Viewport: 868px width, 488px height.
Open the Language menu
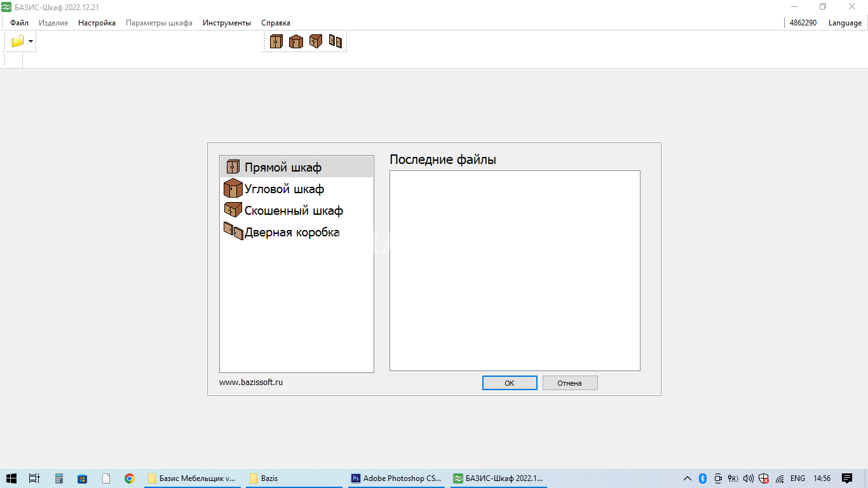[844, 23]
